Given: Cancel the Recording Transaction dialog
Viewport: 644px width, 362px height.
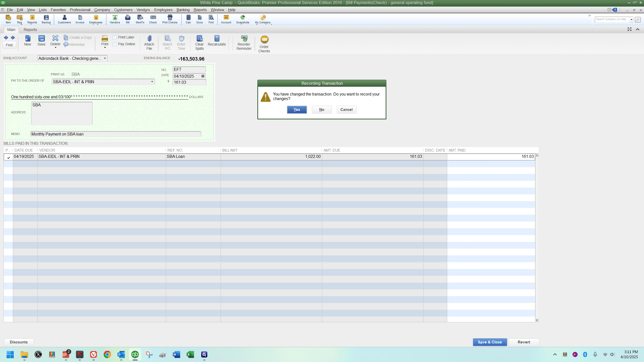Looking at the screenshot, I should click(x=347, y=110).
